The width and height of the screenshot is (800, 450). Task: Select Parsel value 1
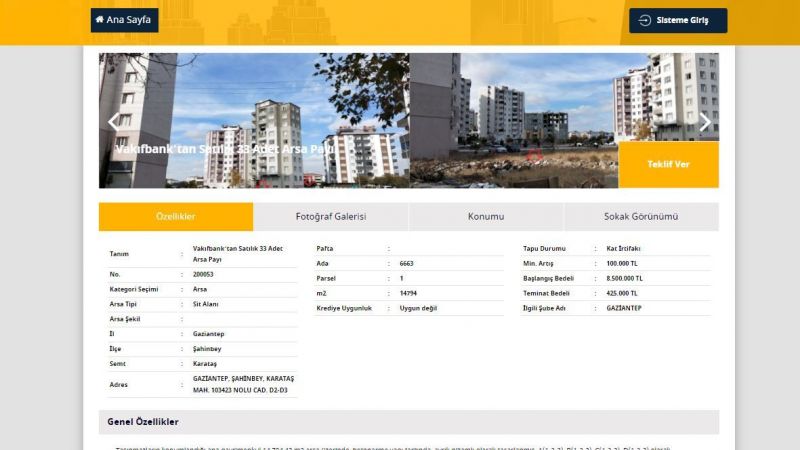(x=402, y=279)
